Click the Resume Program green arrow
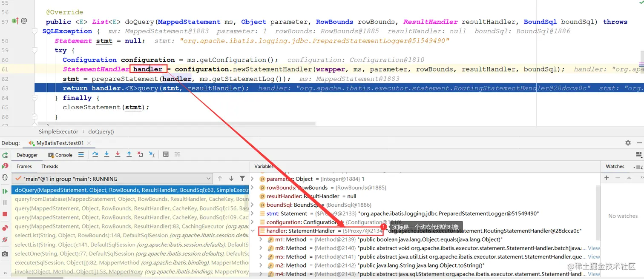The image size is (644, 279). coord(5,191)
